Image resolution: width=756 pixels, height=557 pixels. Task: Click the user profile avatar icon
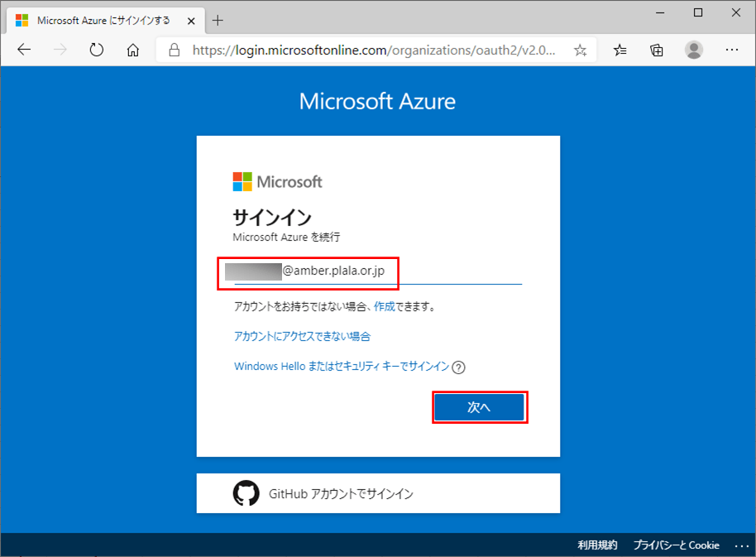coord(694,50)
